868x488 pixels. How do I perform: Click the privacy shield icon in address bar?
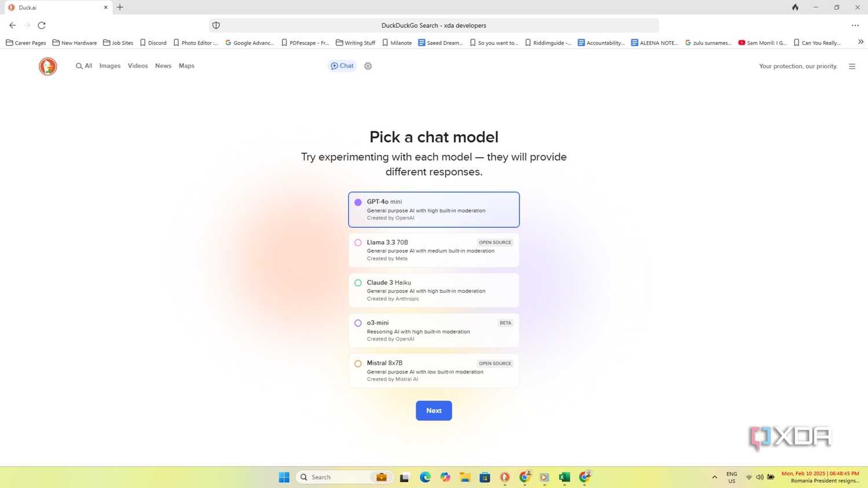click(x=216, y=25)
